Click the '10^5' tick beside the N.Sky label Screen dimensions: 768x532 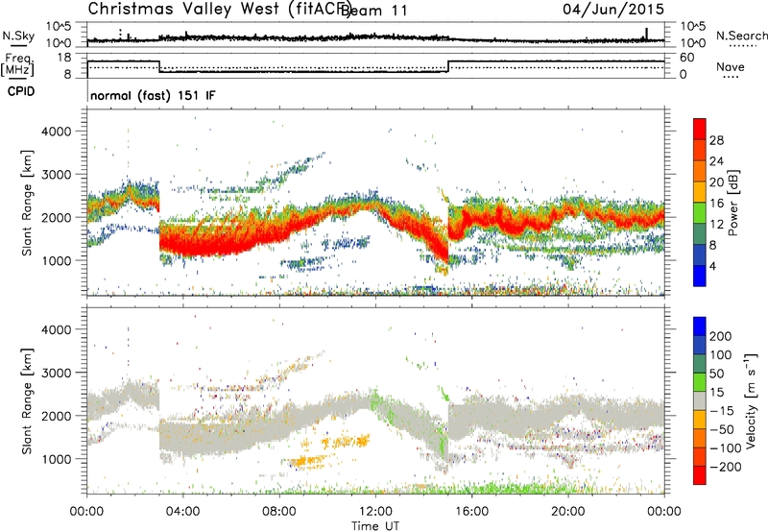coord(59,27)
